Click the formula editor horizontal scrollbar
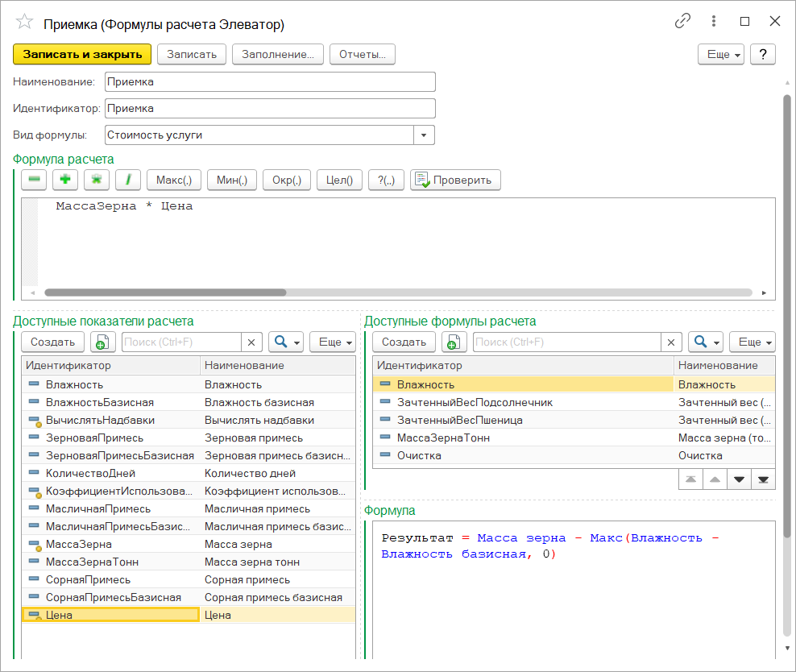 click(x=165, y=293)
